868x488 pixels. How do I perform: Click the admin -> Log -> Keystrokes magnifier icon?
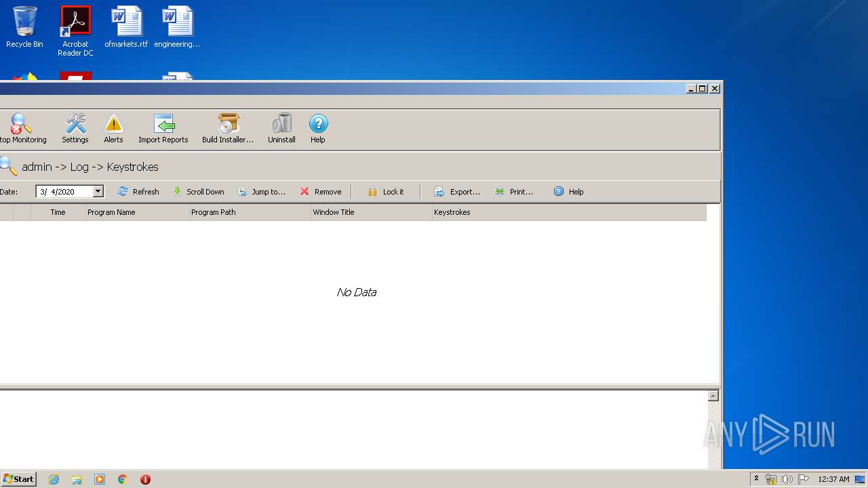(8, 166)
